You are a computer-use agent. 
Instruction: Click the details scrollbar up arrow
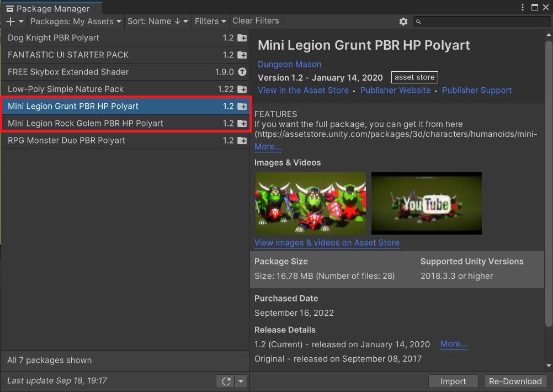click(549, 35)
